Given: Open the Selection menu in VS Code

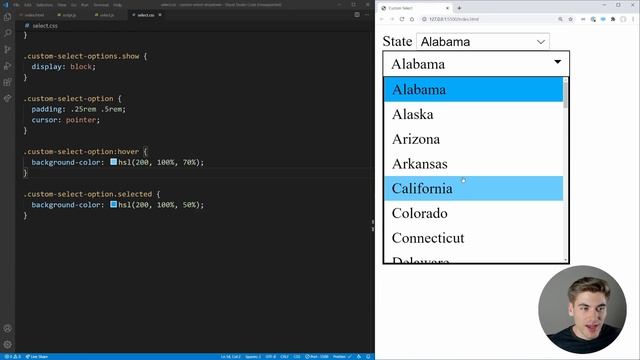Looking at the screenshot, I should click(44, 5).
